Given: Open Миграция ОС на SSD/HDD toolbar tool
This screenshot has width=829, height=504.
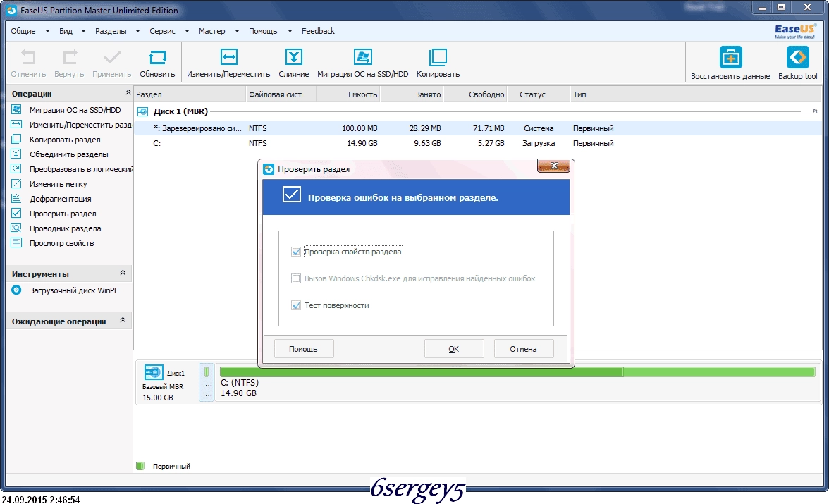Looking at the screenshot, I should pos(362,57).
